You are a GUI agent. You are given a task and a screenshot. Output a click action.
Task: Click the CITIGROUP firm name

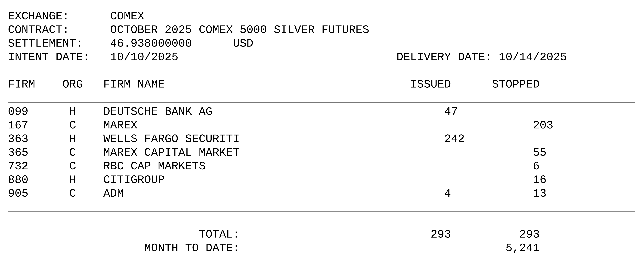(x=134, y=180)
